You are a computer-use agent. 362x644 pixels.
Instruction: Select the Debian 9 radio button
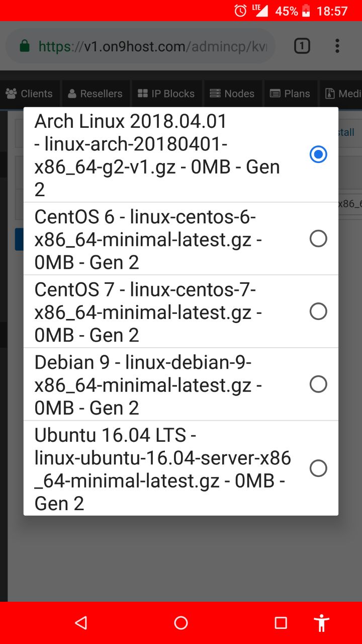[318, 384]
